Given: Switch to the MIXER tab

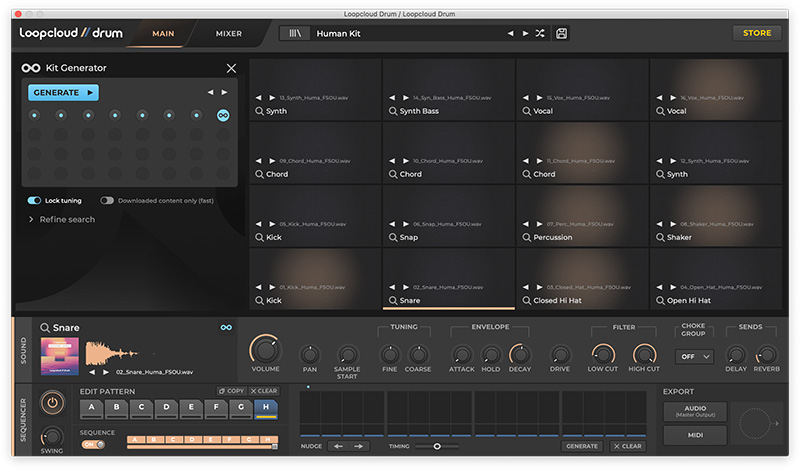Looking at the screenshot, I should pyautogui.click(x=229, y=34).
